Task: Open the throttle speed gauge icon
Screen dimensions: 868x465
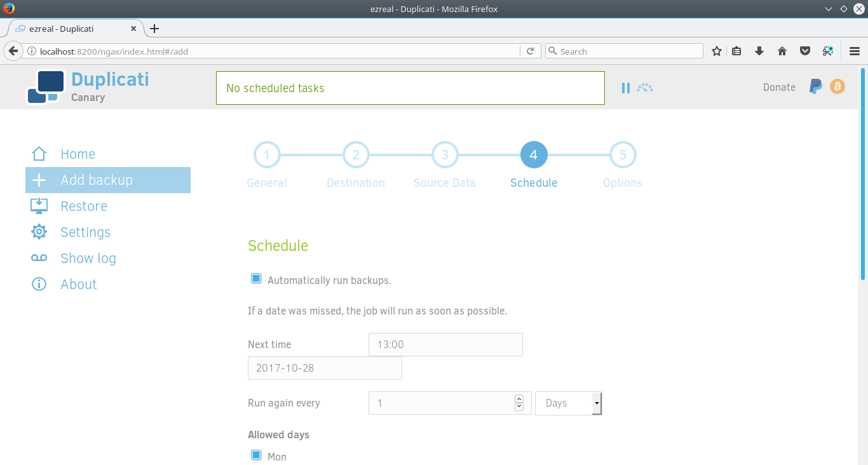Action: (x=645, y=88)
